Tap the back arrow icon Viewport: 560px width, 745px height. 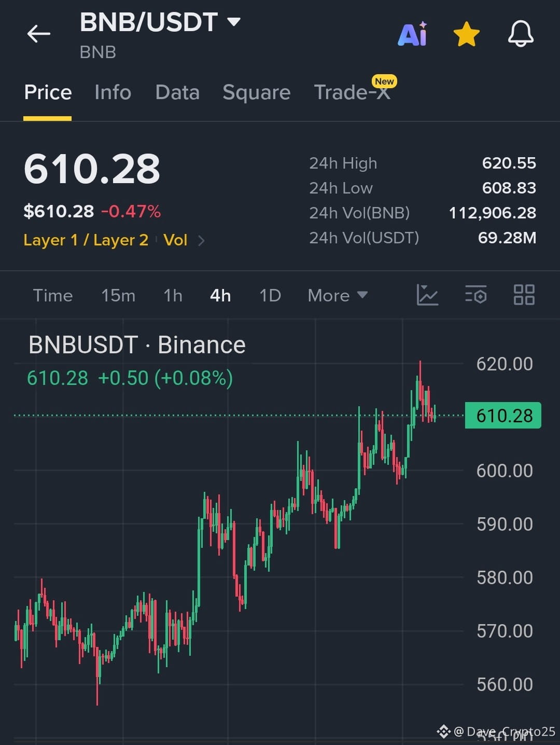pyautogui.click(x=39, y=34)
